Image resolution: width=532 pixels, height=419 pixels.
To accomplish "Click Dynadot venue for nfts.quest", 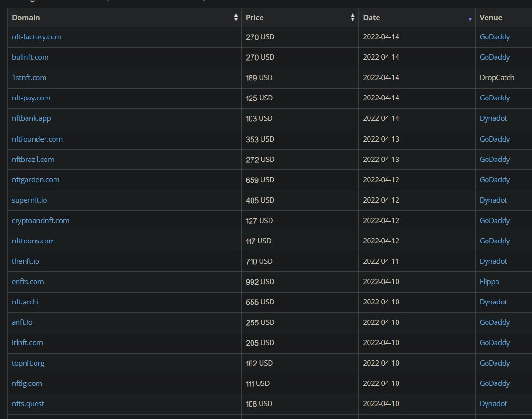I will point(493,404).
